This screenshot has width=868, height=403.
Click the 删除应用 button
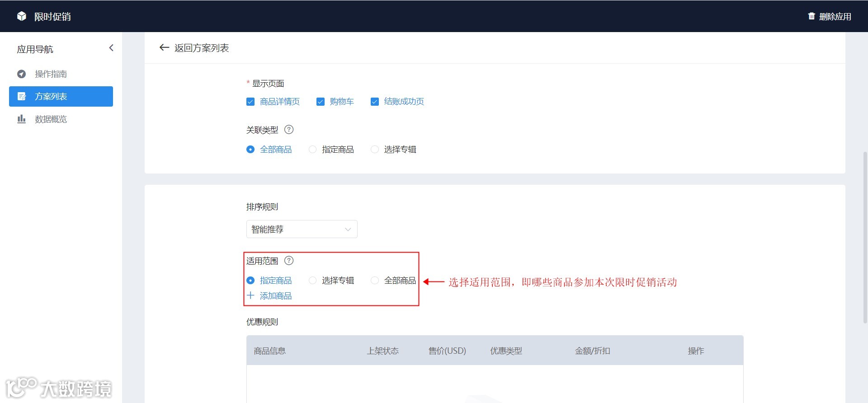(x=830, y=16)
